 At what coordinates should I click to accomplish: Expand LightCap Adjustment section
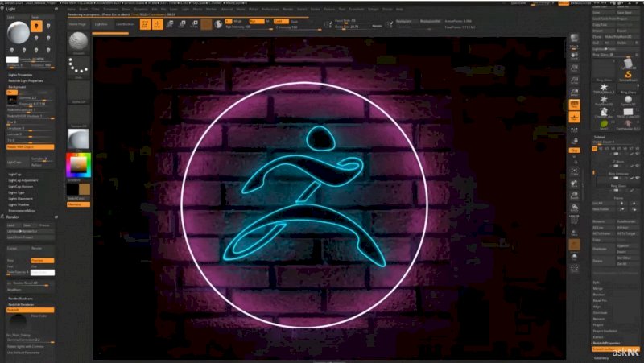pyautogui.click(x=23, y=180)
